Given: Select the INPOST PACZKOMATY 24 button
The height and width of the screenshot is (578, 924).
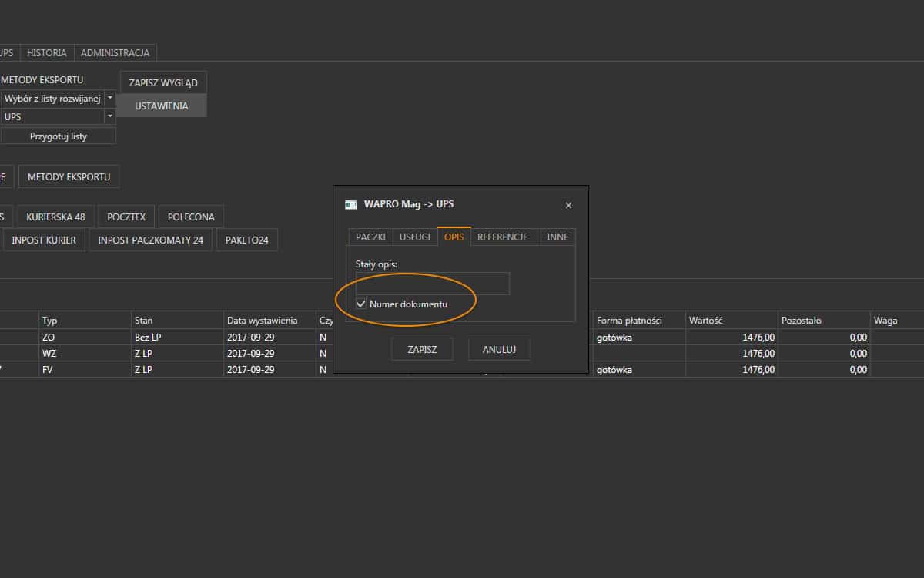Looking at the screenshot, I should point(151,240).
